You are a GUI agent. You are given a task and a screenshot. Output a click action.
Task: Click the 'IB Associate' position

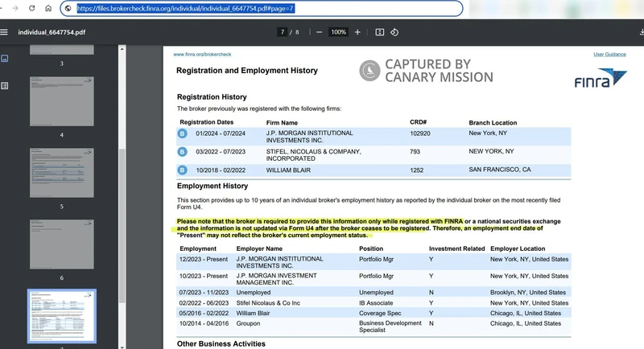click(376, 303)
